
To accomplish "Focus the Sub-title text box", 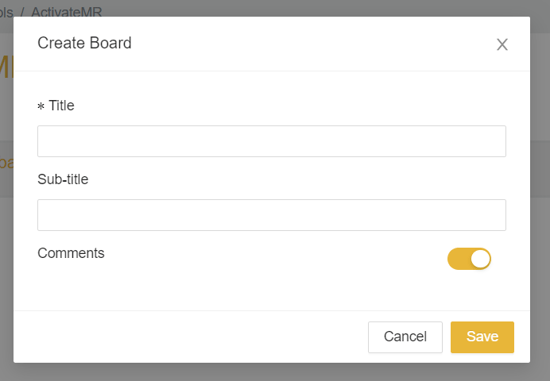I will point(271,215).
